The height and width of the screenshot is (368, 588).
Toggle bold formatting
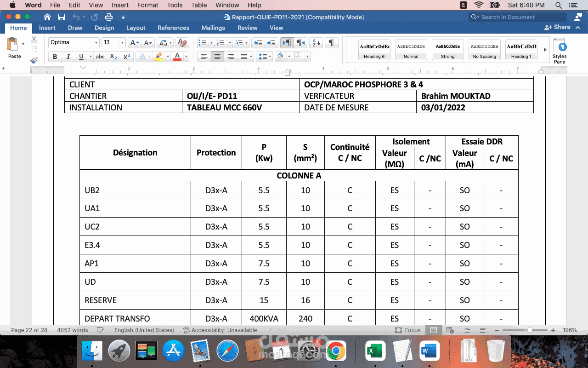[x=55, y=57]
